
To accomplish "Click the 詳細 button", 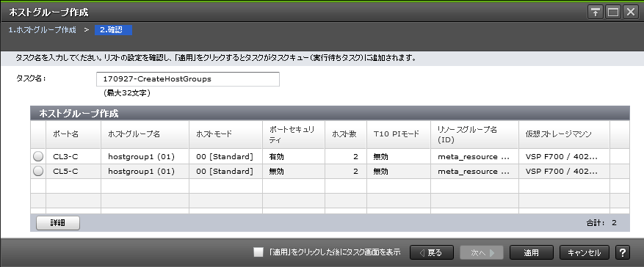I will pyautogui.click(x=58, y=223).
